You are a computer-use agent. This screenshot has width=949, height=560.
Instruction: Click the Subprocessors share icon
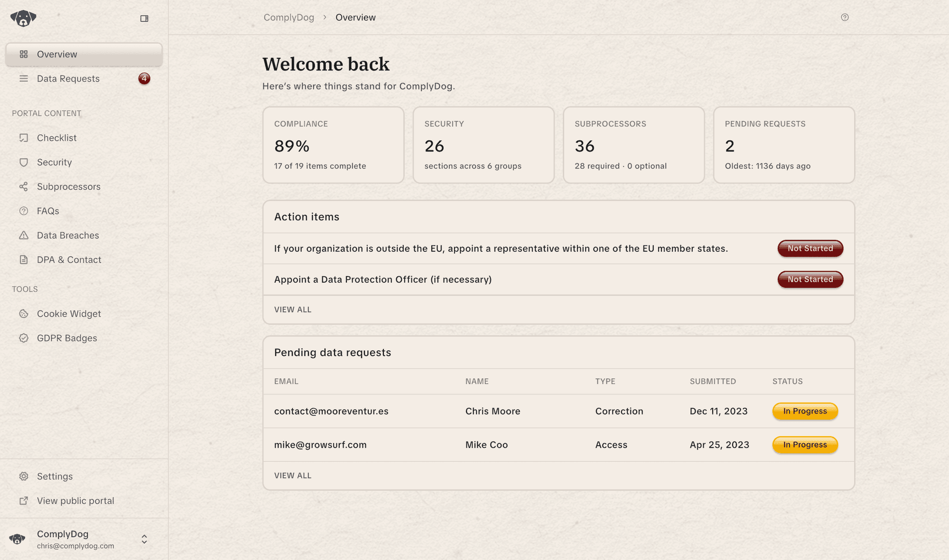pyautogui.click(x=24, y=187)
